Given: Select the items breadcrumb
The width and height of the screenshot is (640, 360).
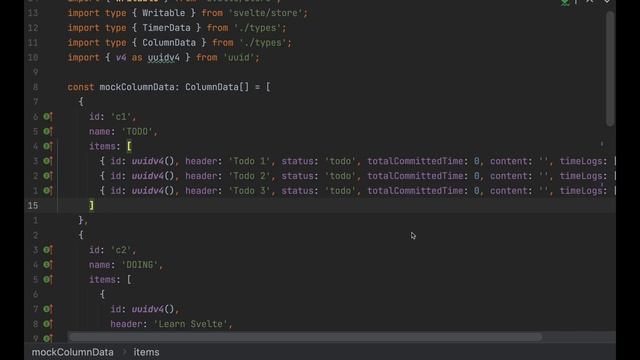Looking at the screenshot, I should [x=146, y=352].
